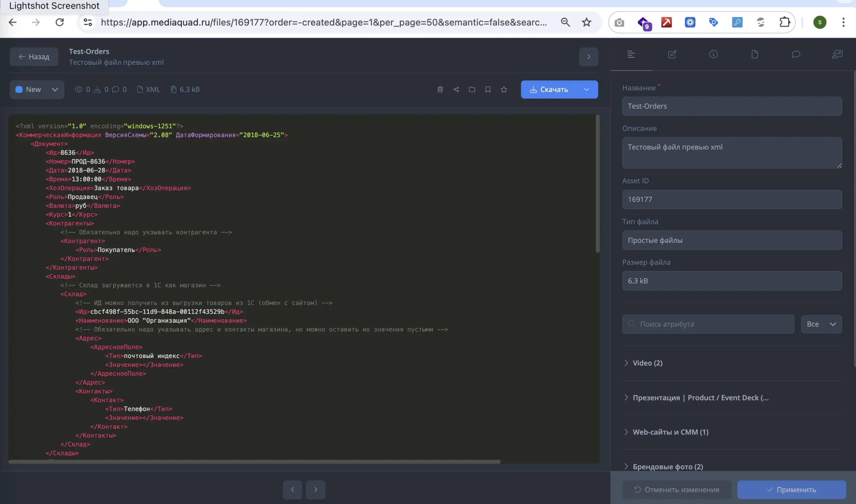
Task: Open the New status dropdown
Action: 37,89
